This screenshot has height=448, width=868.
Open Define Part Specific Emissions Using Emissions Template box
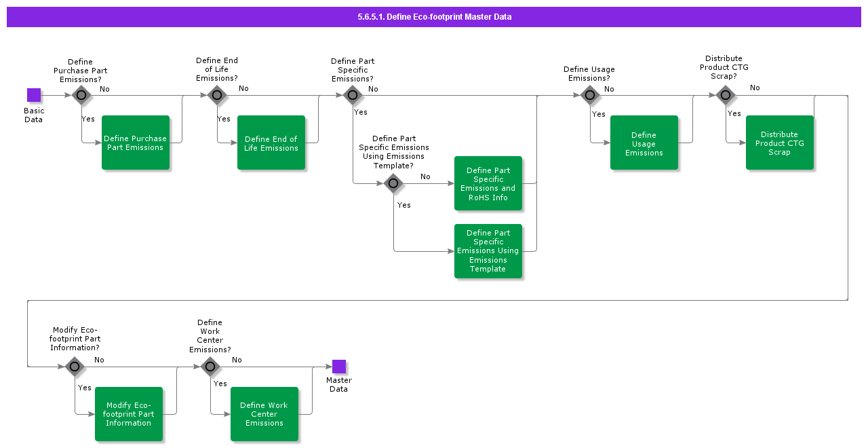(488, 251)
